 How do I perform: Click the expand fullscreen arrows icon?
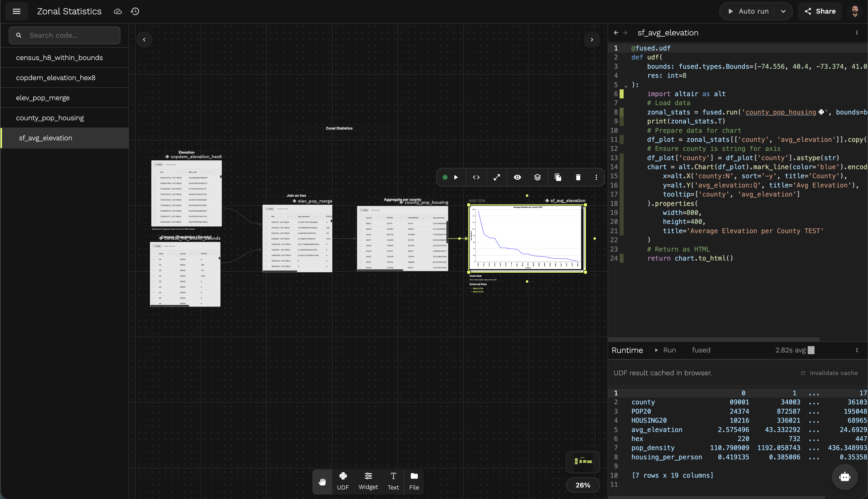[497, 177]
